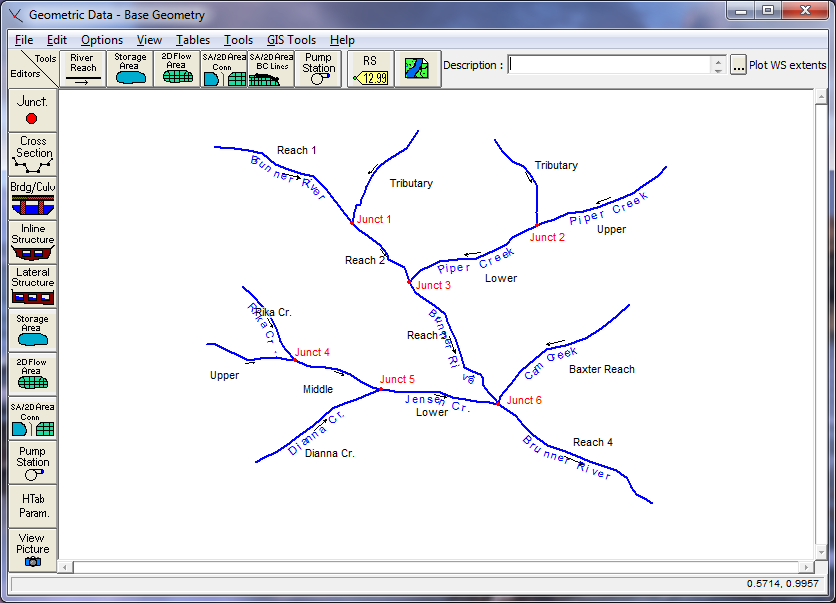Open the RS 12.99 river station locator
The image size is (836, 603).
tap(369, 68)
